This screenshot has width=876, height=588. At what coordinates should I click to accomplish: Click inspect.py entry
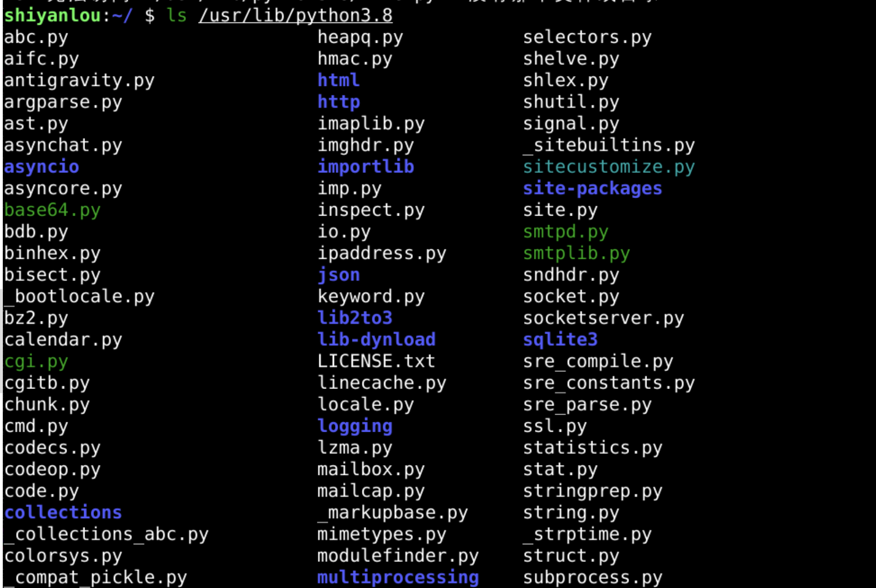pos(371,210)
